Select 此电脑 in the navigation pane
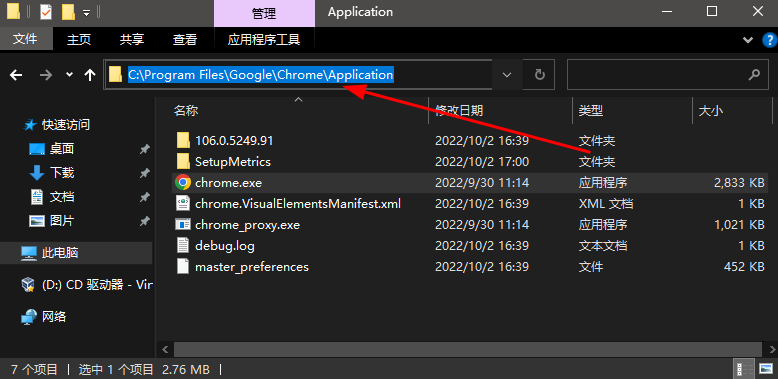778x379 pixels. pos(60,253)
